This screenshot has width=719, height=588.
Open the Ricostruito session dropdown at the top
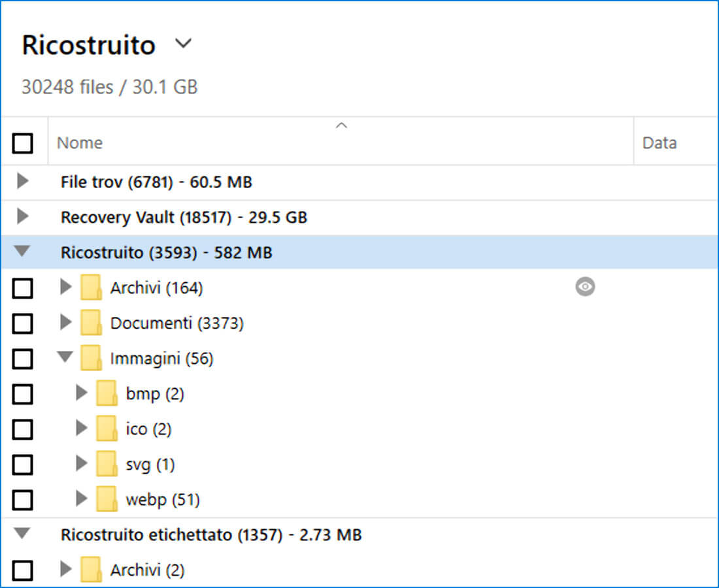click(183, 43)
